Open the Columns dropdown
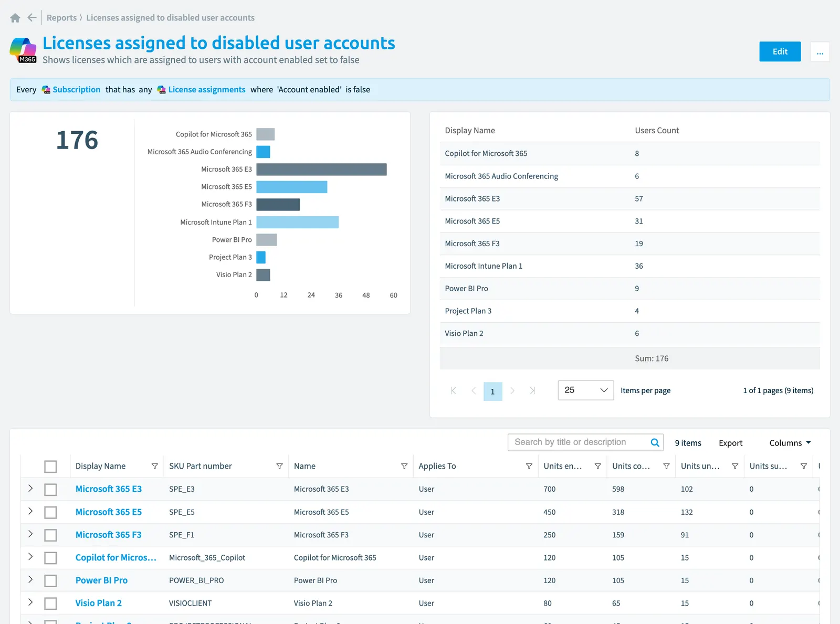The image size is (840, 624). tap(790, 443)
